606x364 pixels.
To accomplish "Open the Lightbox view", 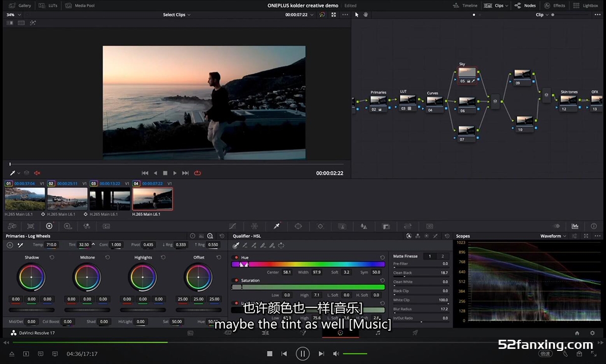I will [x=586, y=6].
